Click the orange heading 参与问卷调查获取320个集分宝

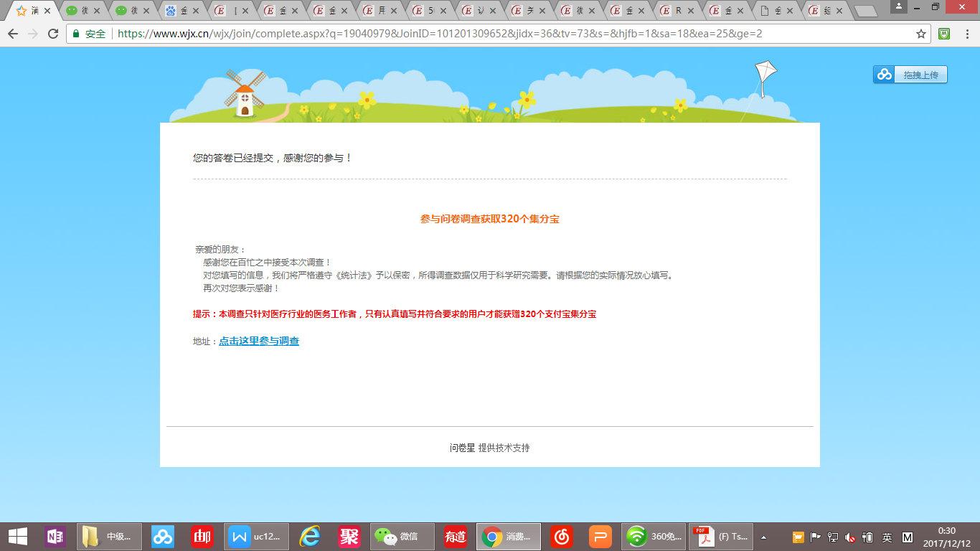click(x=490, y=219)
